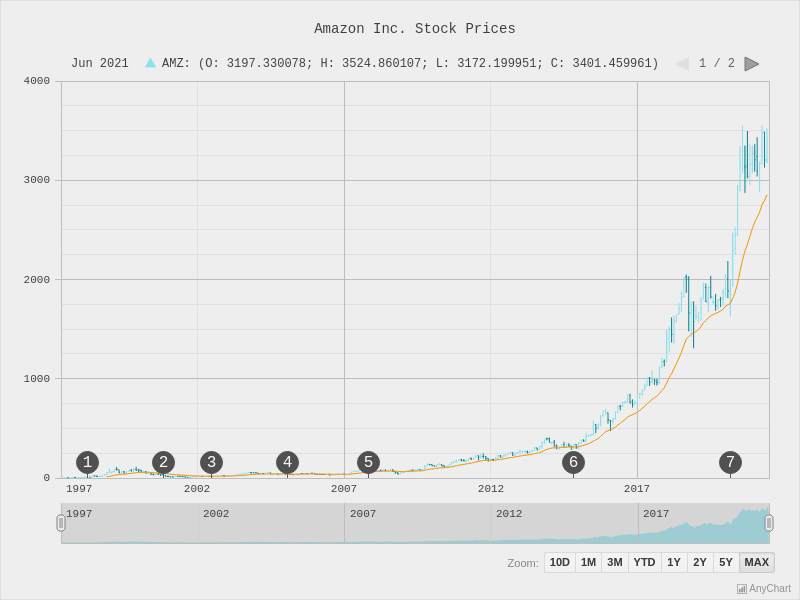Click the 3000 y-axis label
The height and width of the screenshot is (600, 800).
tap(37, 180)
